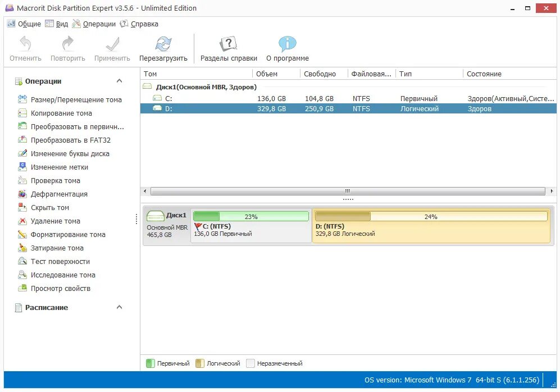Sort the list by the Файловая... column header

pyautogui.click(x=372, y=74)
